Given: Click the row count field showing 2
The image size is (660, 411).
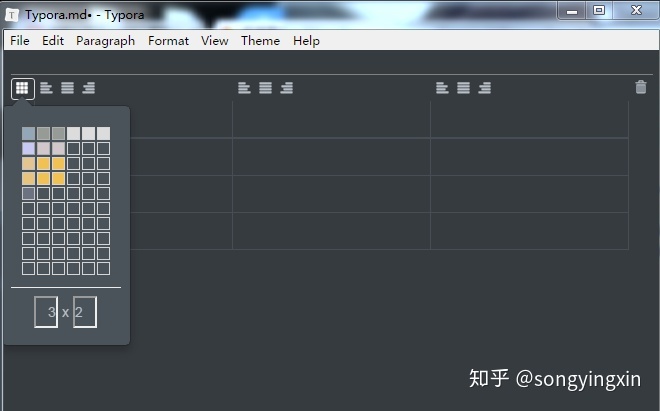Looking at the screenshot, I should 85,312.
